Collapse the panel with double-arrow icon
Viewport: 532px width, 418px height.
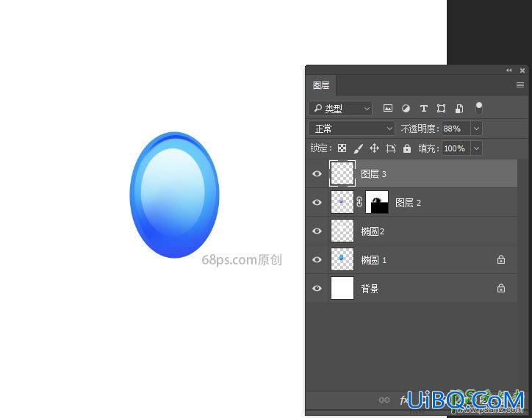pos(509,71)
